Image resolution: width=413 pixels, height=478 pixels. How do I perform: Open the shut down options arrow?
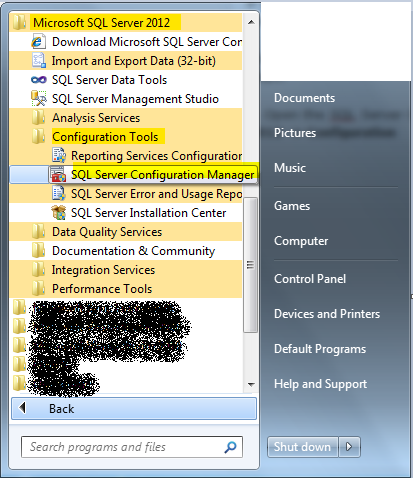(349, 447)
